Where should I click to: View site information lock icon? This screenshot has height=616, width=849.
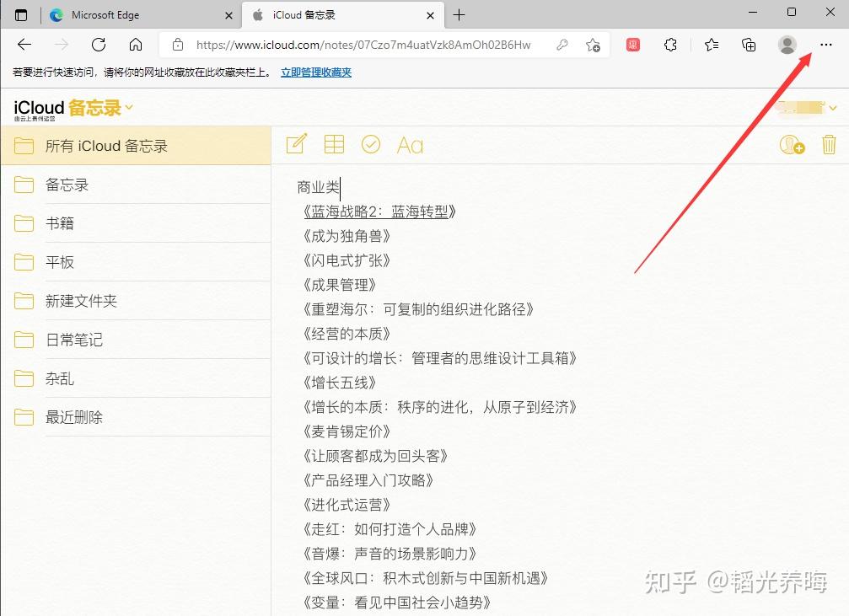pyautogui.click(x=178, y=45)
